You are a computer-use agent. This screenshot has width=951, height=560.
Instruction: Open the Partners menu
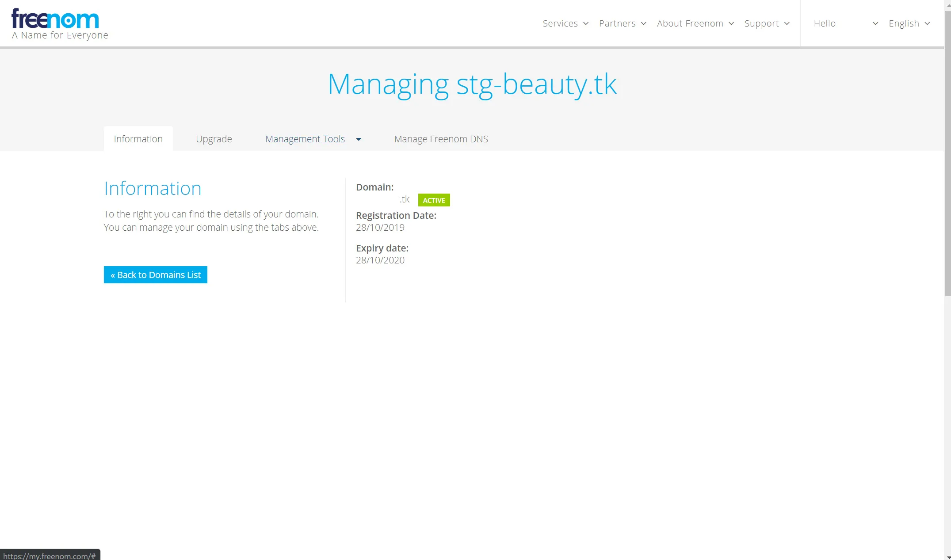(617, 23)
